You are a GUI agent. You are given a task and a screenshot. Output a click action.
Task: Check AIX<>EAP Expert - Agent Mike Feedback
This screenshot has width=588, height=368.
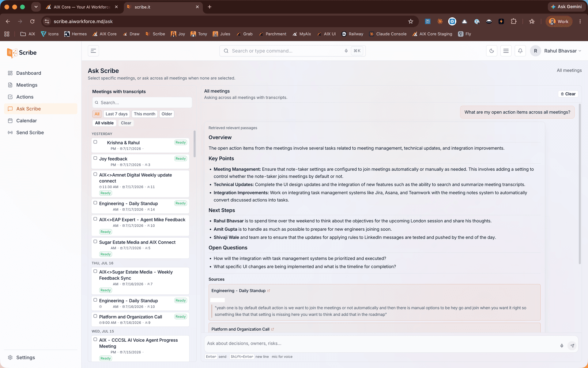[95, 219]
